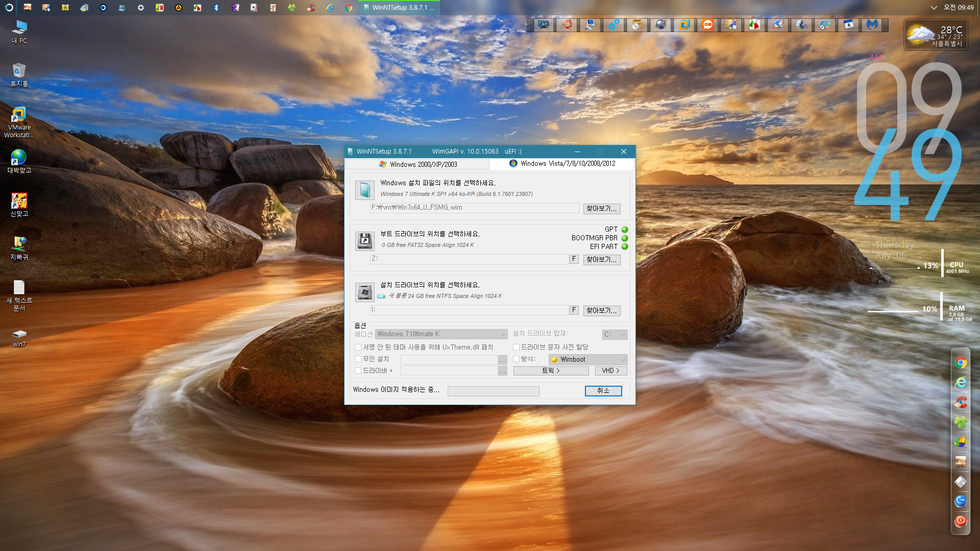Screen dimensions: 980x551
Task: Select WinNTSetup 3.8.7.1 taskbar item
Action: click(x=399, y=8)
